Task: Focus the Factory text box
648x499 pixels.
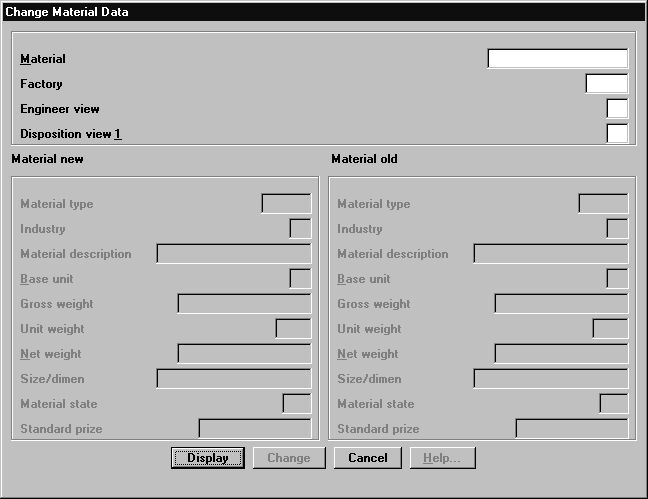Action: pyautogui.click(x=606, y=84)
